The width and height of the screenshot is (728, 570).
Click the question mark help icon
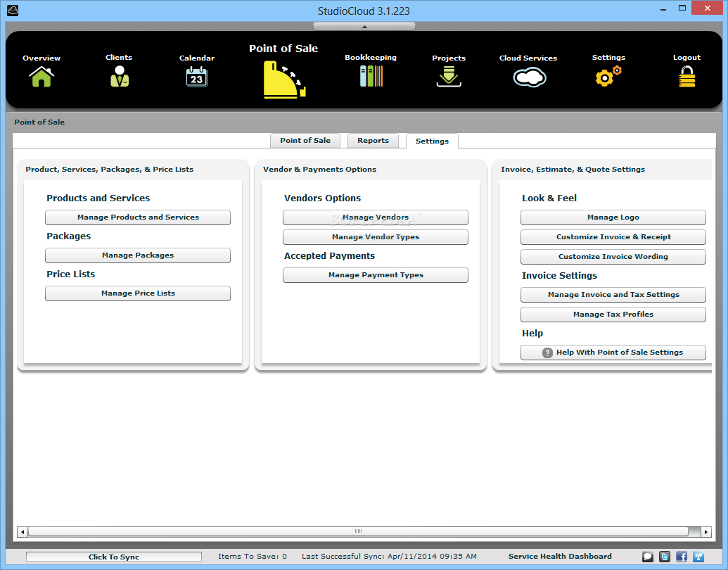coord(547,353)
